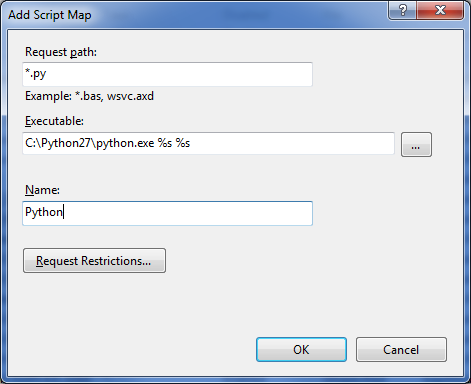Click the Request path label
Viewport: 471px width, 384px height.
(x=61, y=52)
